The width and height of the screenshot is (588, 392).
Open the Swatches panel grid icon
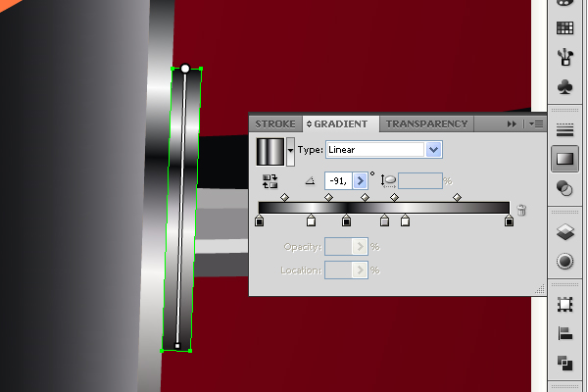click(x=564, y=28)
